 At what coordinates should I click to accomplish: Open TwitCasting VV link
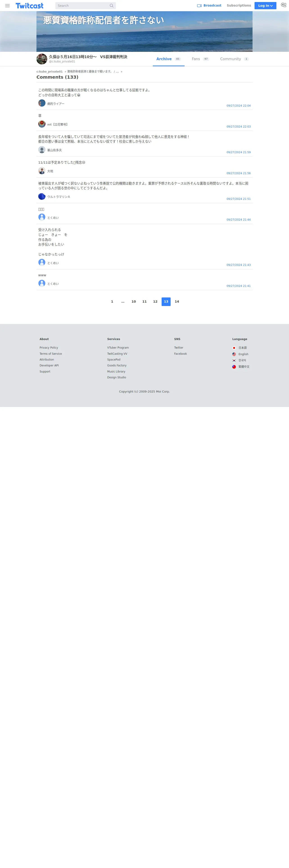coord(117,354)
